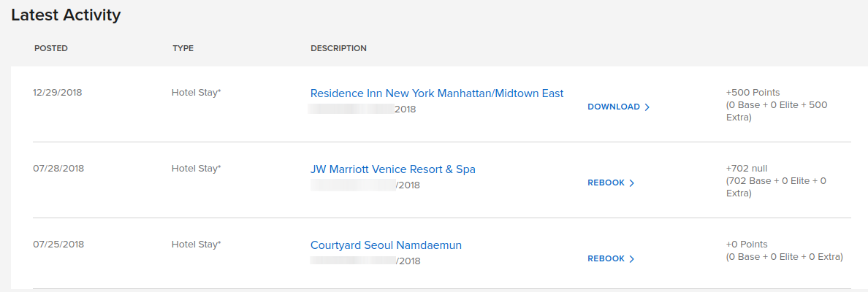Download the Residence Inn stay record
Image resolution: width=868 pixels, height=292 pixels.
618,107
